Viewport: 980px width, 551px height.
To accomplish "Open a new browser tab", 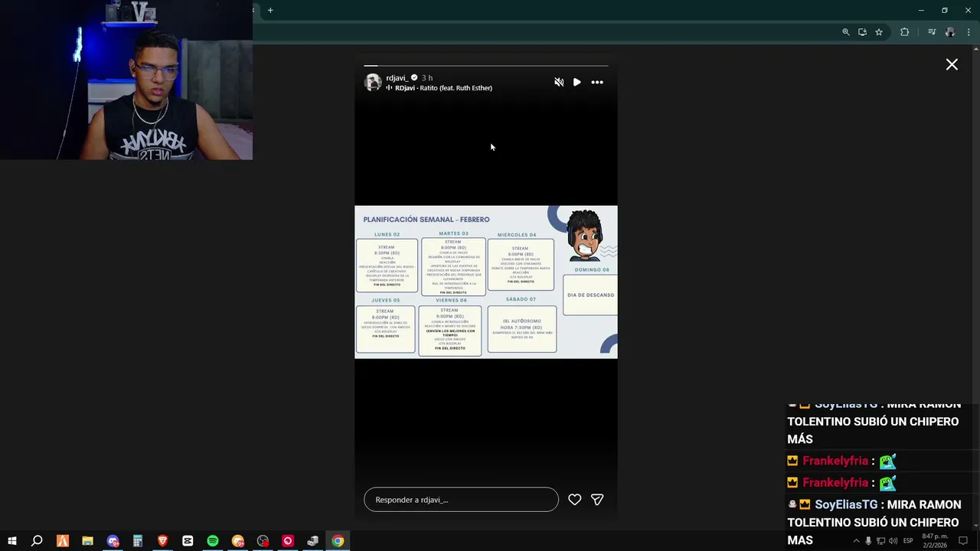I will 270,10.
